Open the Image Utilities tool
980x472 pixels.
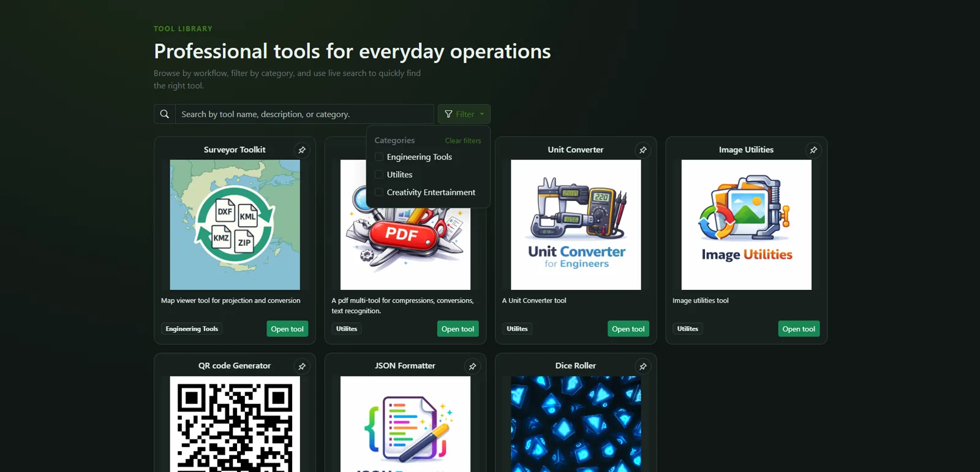799,329
